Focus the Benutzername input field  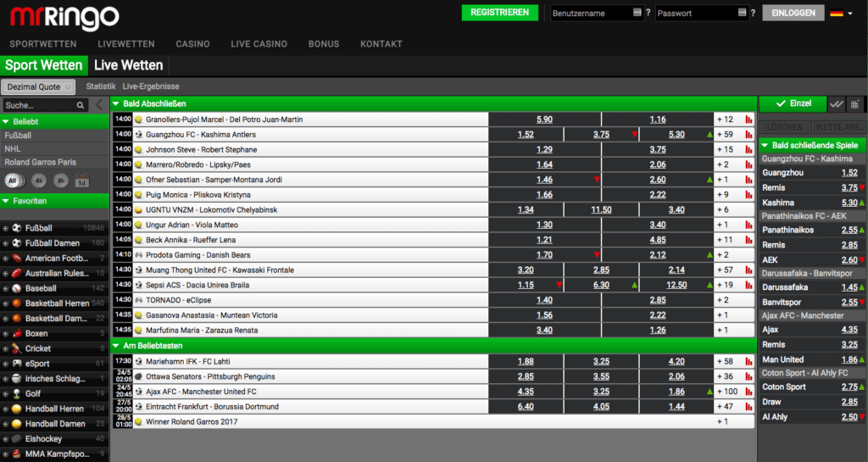pyautogui.click(x=597, y=13)
